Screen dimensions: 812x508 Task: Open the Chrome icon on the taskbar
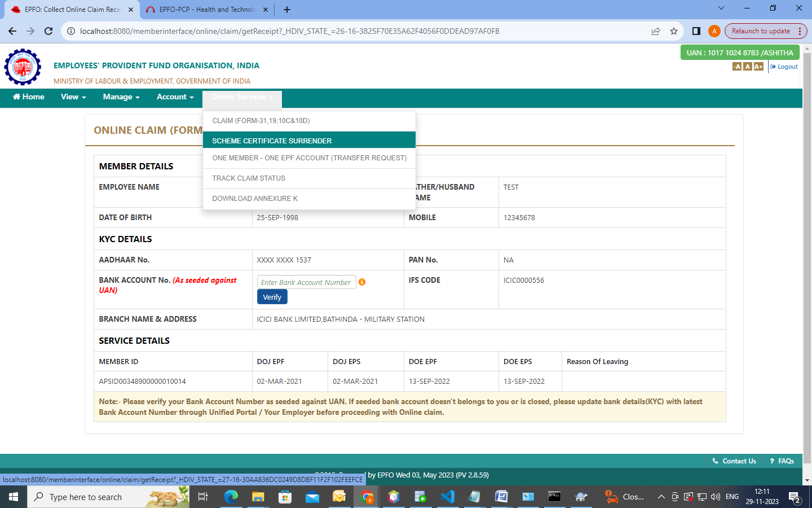[x=367, y=497]
